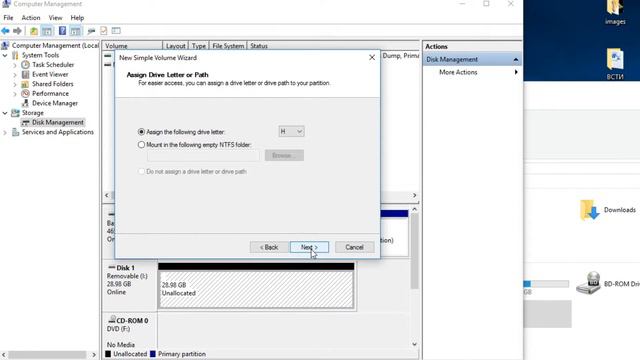Click the Layout column header
Image resolution: width=640 pixels, height=360 pixels.
tap(176, 46)
